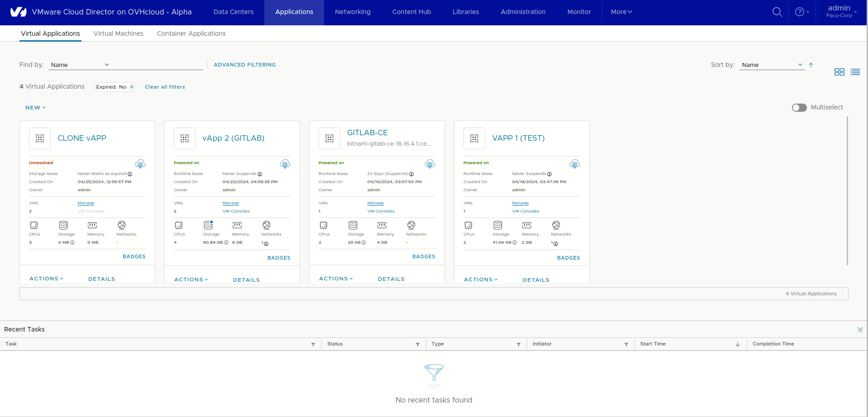Open the help menu icon
Image resolution: width=868 pixels, height=417 pixels.
click(x=799, y=12)
